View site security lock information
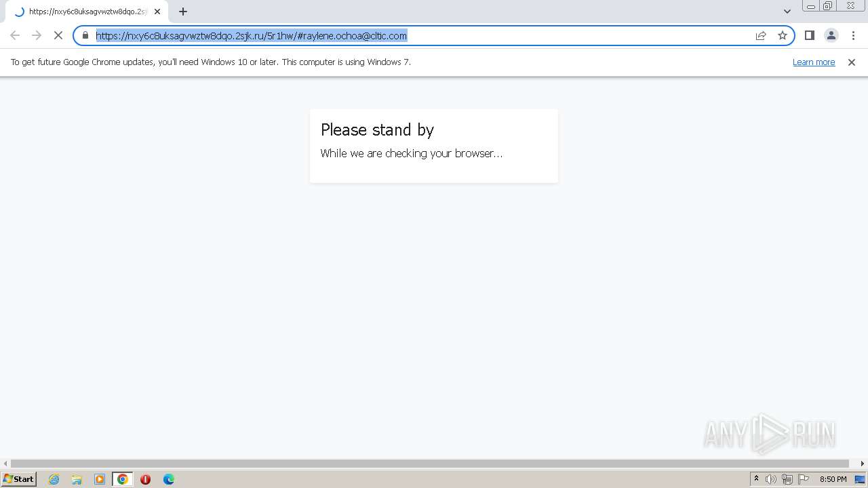The image size is (868, 488). [85, 35]
